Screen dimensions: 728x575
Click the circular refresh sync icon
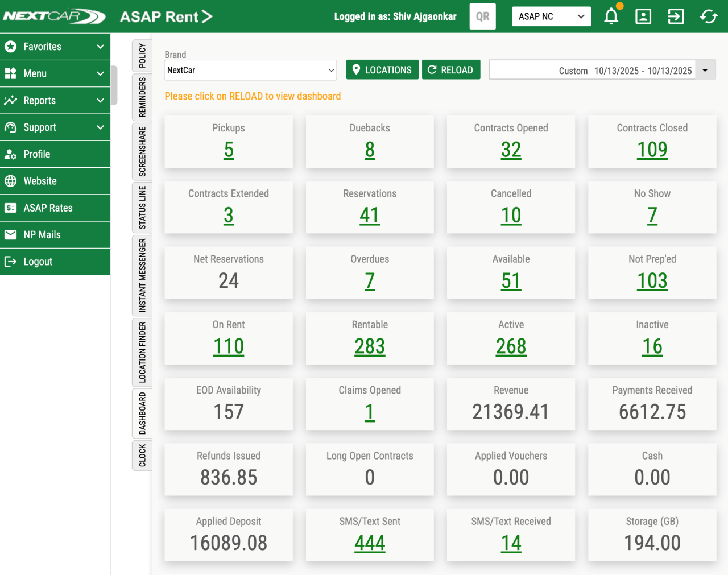(709, 16)
